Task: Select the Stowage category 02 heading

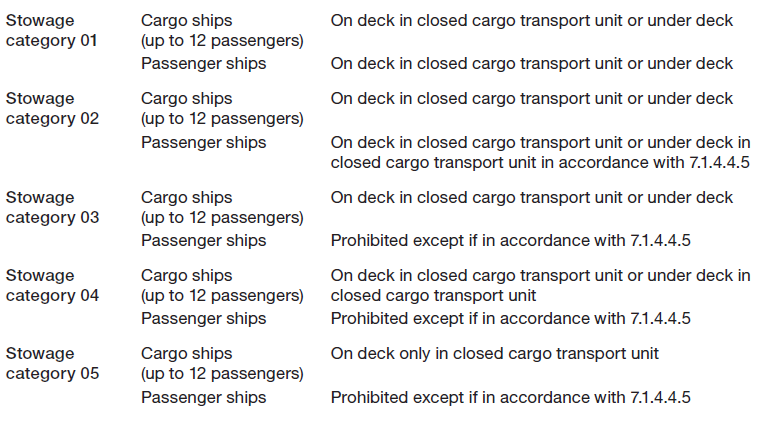Action: click(52, 108)
